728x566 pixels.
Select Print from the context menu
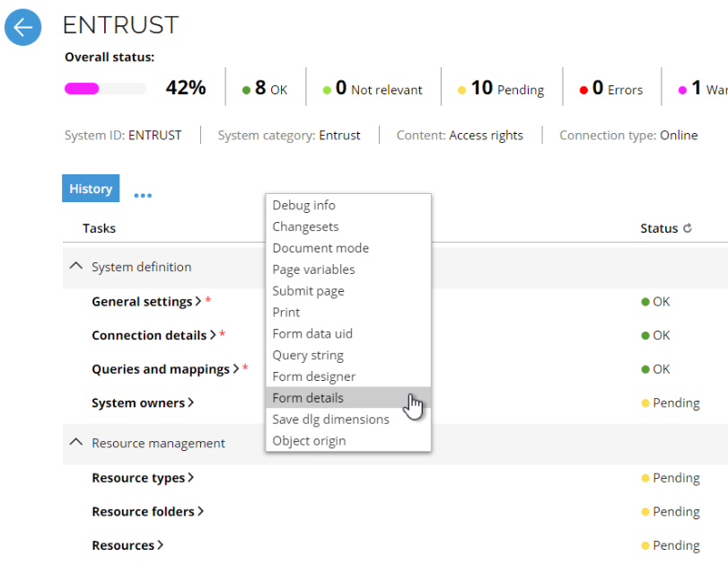(348, 312)
